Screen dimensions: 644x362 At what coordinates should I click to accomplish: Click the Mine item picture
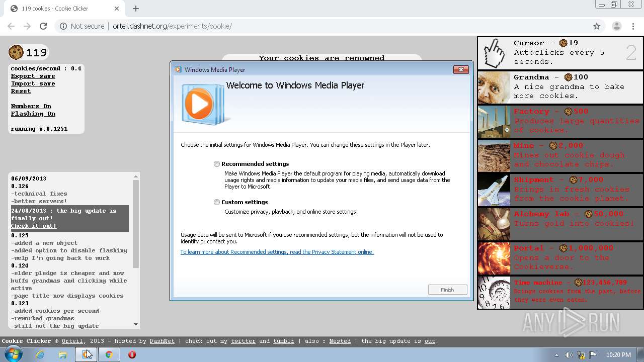(494, 155)
